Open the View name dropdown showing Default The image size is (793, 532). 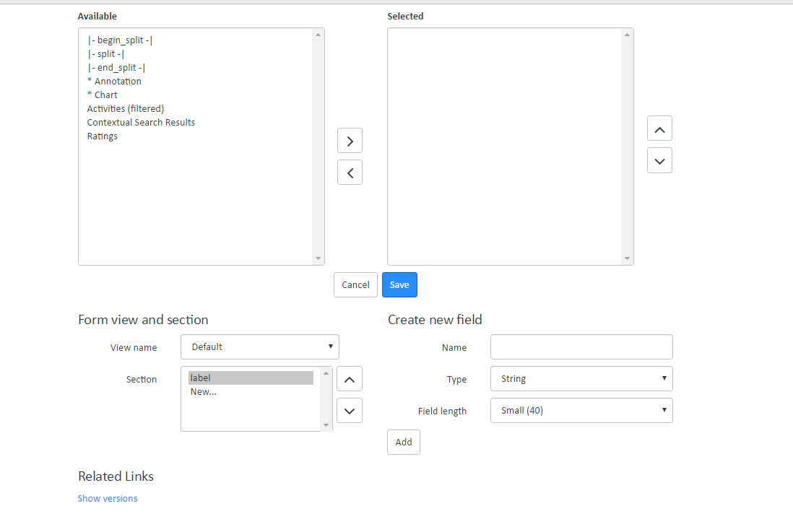point(259,346)
